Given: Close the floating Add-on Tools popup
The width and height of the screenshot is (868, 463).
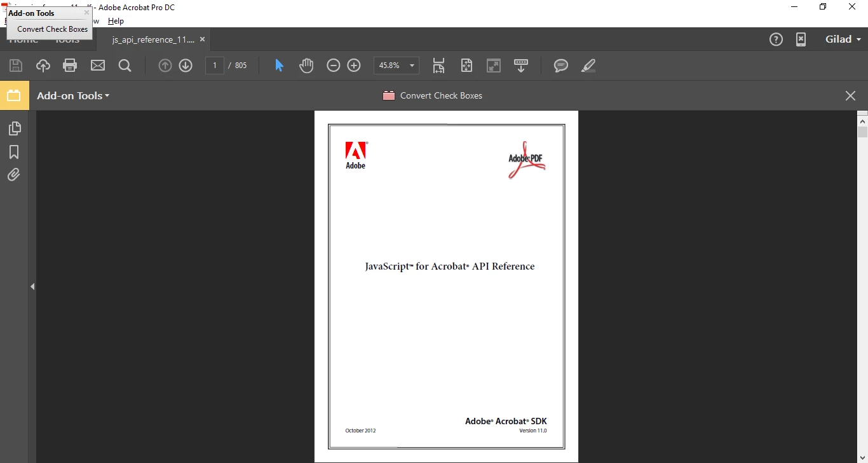Looking at the screenshot, I should [87, 13].
